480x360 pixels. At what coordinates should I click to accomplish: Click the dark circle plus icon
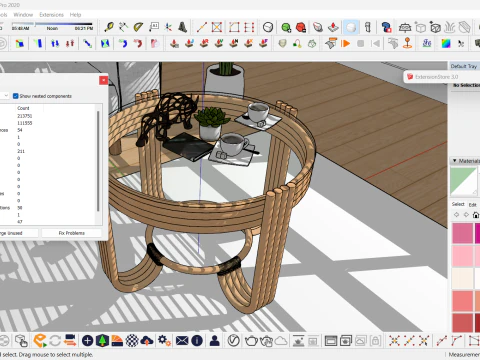(87, 341)
